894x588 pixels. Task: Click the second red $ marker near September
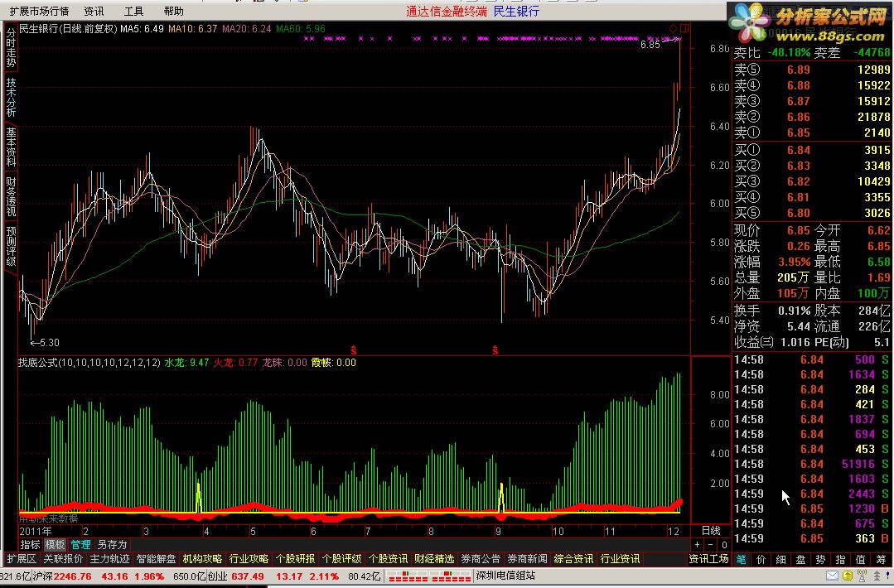495,349
